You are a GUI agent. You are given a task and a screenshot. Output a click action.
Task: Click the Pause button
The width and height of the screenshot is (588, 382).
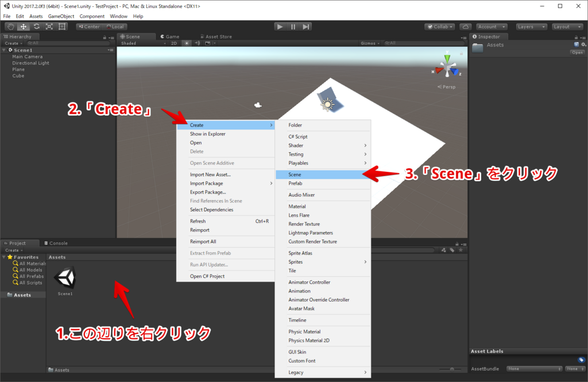tap(293, 26)
